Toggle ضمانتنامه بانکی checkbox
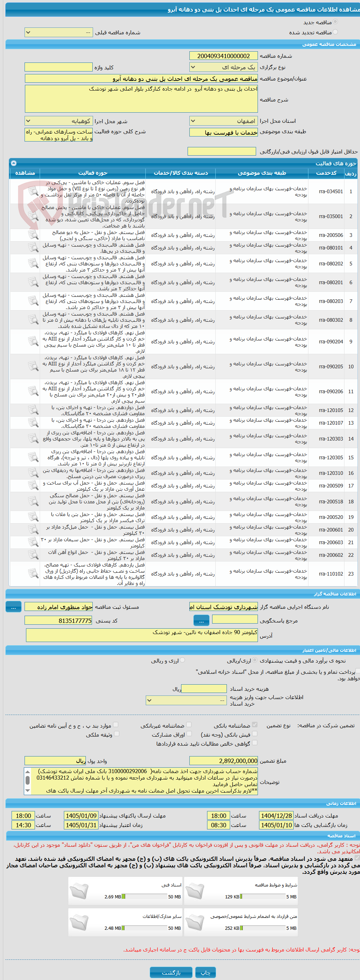 pyautogui.click(x=255, y=725)
